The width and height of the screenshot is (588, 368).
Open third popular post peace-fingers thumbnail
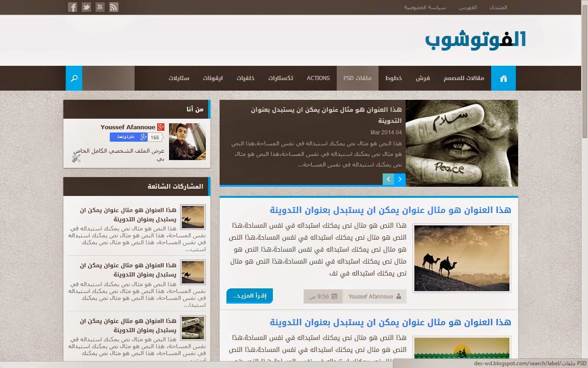pos(193,328)
